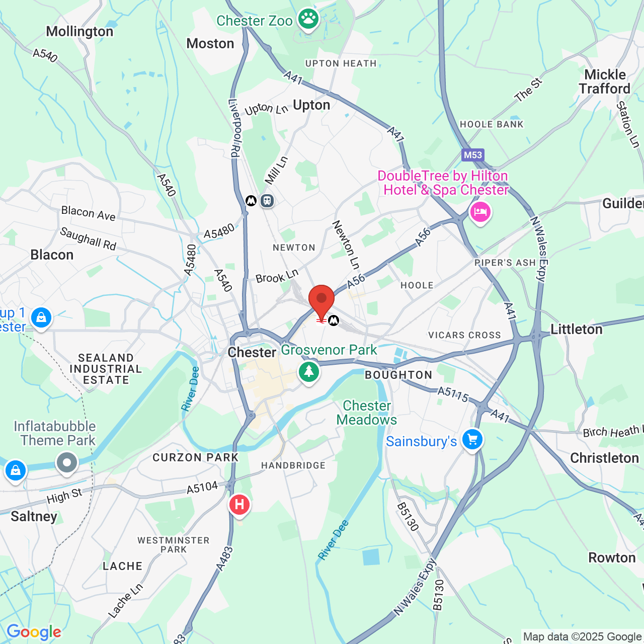
Task: Click the DoubleTree by Hilton Hotel label
Action: point(443,183)
